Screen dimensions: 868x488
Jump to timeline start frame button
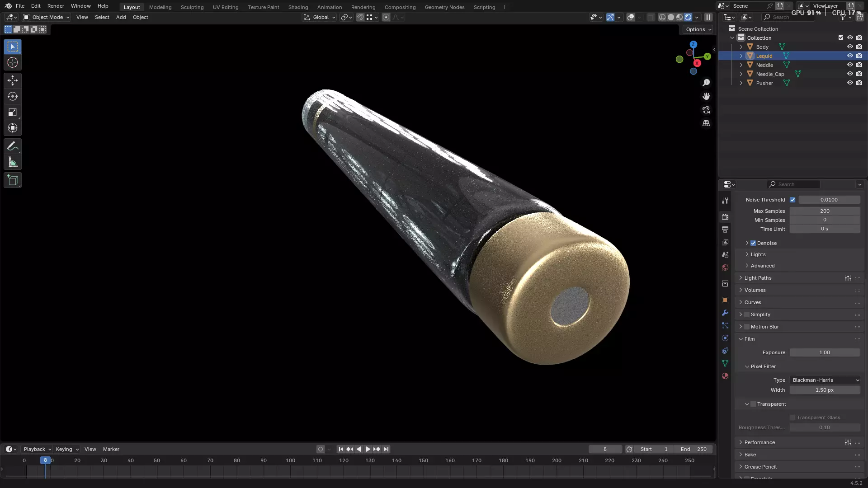pos(341,449)
